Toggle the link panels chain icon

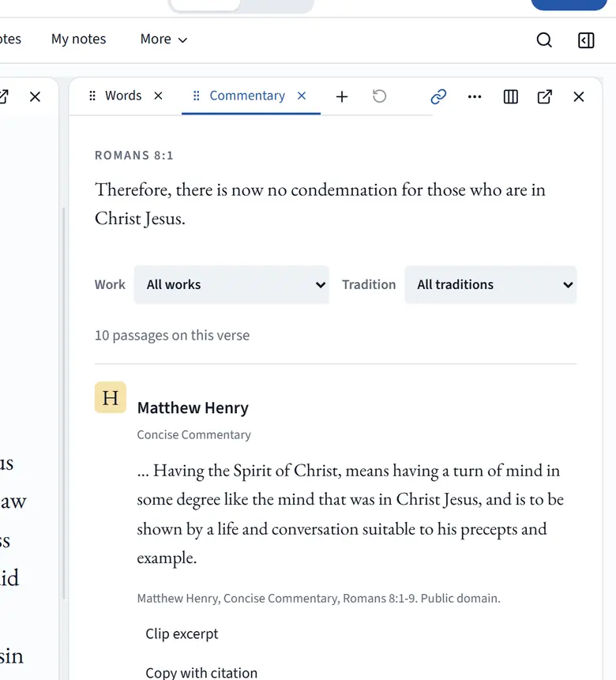coord(438,96)
